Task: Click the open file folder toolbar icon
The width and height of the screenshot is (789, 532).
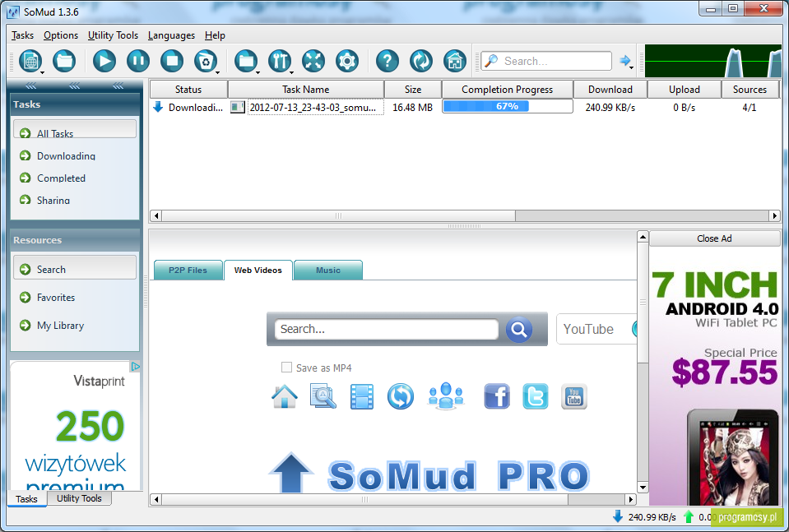Action: point(64,61)
